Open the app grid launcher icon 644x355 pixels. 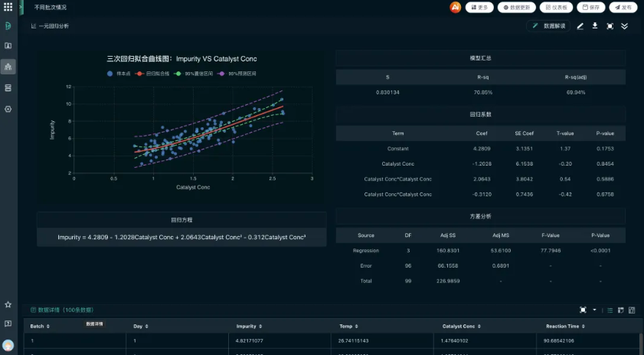8,7
